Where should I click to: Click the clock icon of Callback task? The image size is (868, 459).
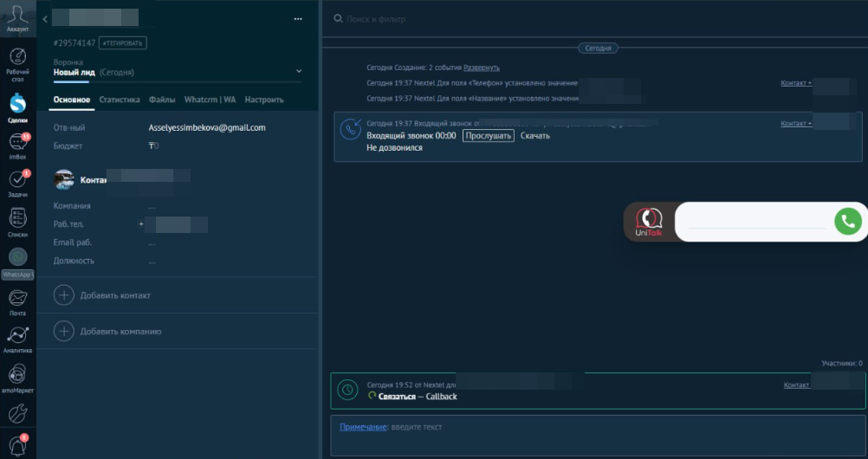click(347, 391)
